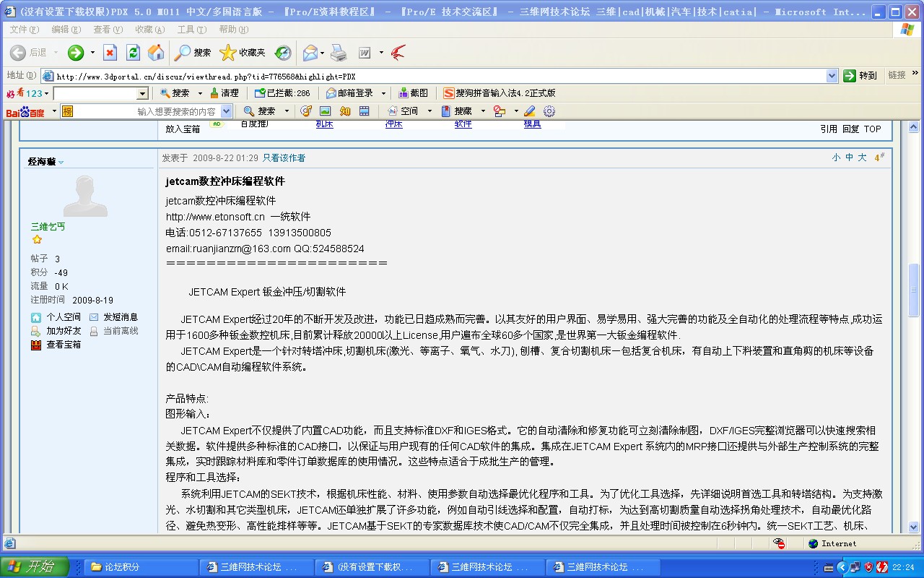
Task: Click the 好看123 toolbar 搜索 button
Action: coord(175,93)
